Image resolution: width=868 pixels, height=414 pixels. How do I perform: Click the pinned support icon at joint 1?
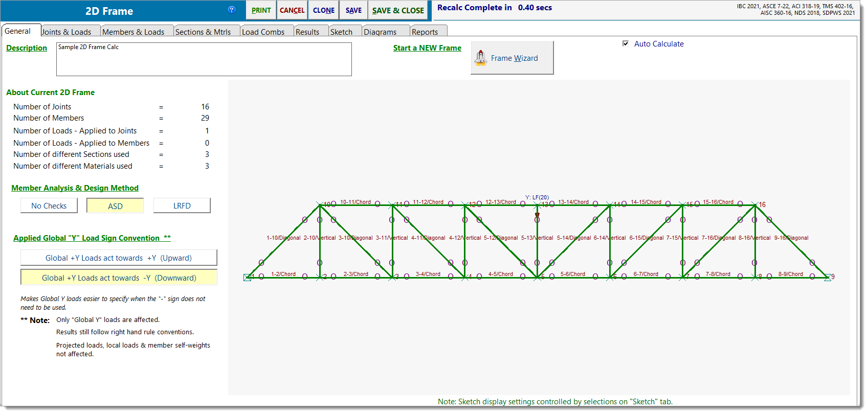[x=248, y=278]
